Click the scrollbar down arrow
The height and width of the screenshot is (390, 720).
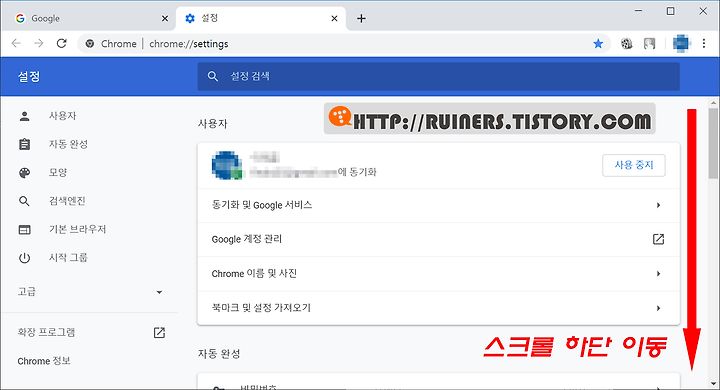coord(713,384)
